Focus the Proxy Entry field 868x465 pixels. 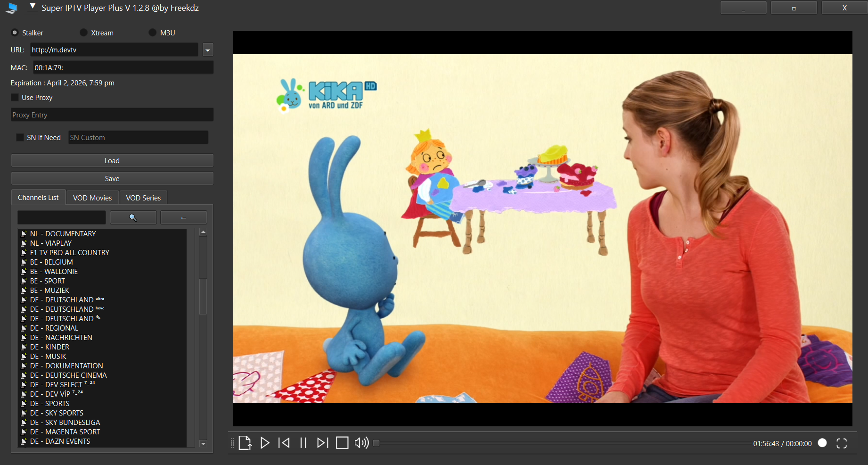click(112, 115)
